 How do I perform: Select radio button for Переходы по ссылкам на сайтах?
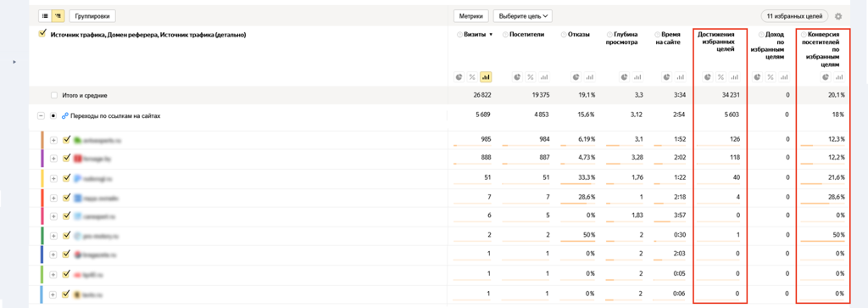[x=53, y=115]
